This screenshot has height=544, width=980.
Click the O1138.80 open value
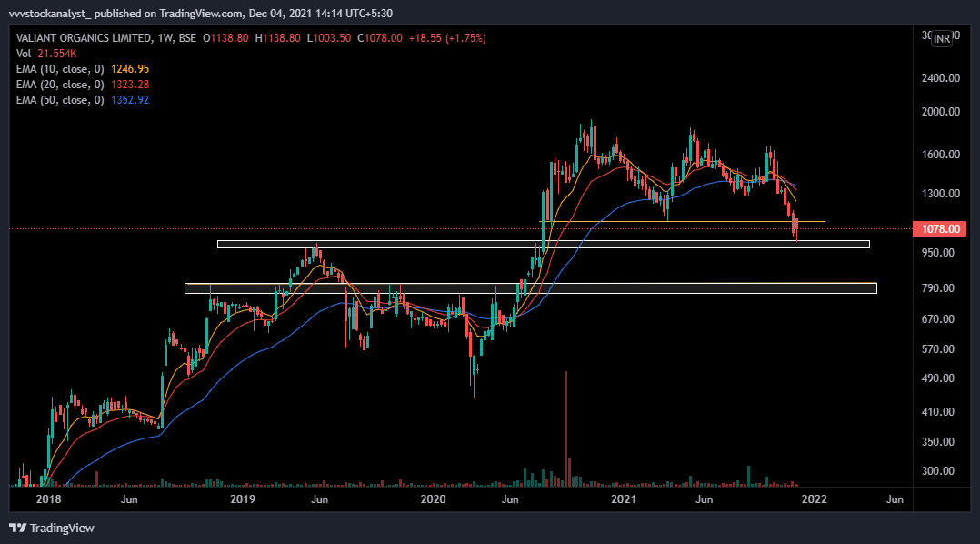point(225,38)
